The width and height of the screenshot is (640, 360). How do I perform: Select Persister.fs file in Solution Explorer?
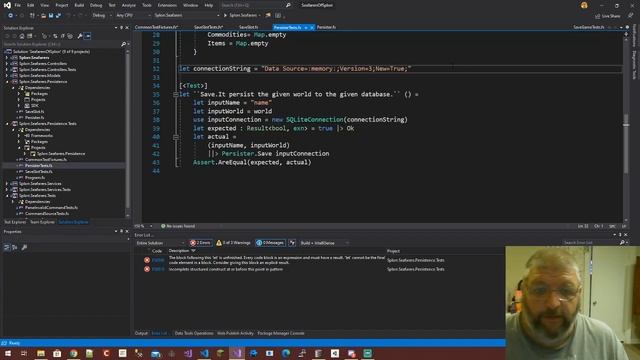pyautogui.click(x=35, y=118)
